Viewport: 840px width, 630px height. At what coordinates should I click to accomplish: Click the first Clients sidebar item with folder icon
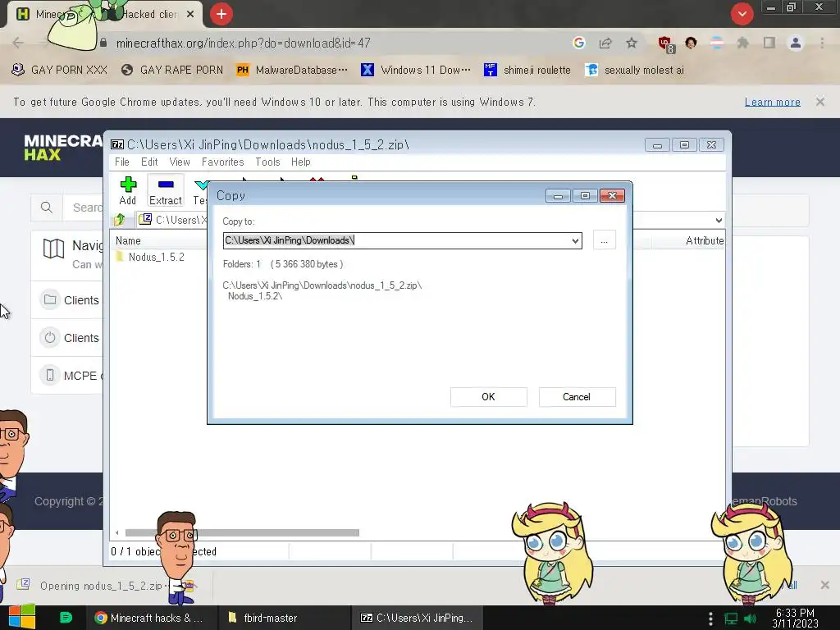tap(67, 300)
